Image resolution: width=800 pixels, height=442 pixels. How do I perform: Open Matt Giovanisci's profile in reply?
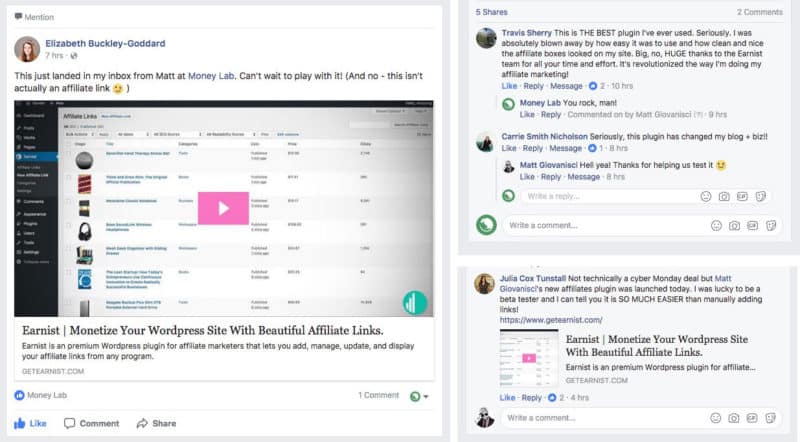[x=548, y=165]
